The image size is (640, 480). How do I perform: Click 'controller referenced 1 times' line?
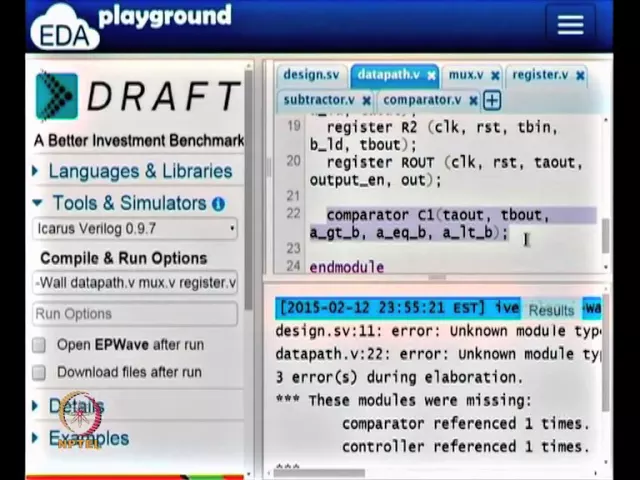click(466, 447)
